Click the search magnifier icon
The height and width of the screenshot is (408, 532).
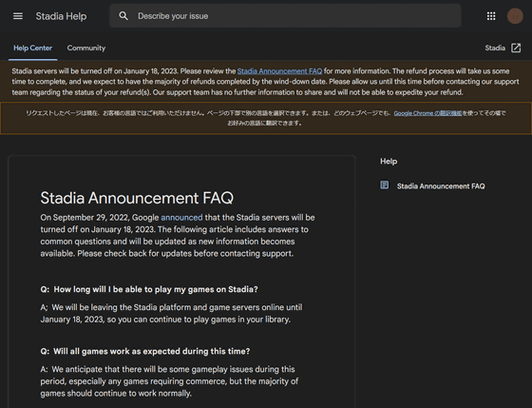click(123, 16)
